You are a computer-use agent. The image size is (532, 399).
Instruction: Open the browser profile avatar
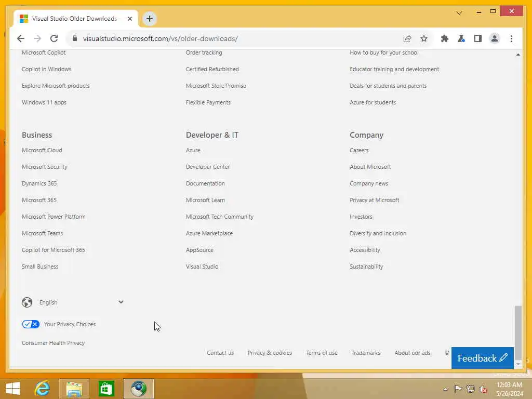coord(495,38)
